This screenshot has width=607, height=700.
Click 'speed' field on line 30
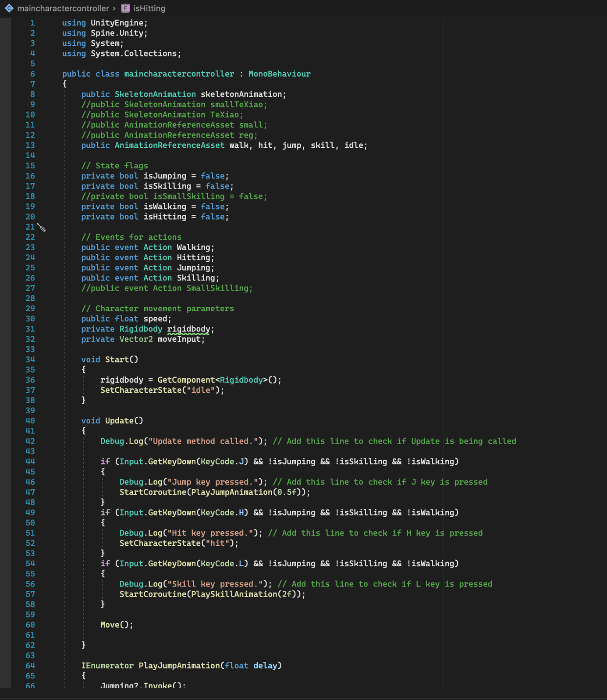coord(156,319)
